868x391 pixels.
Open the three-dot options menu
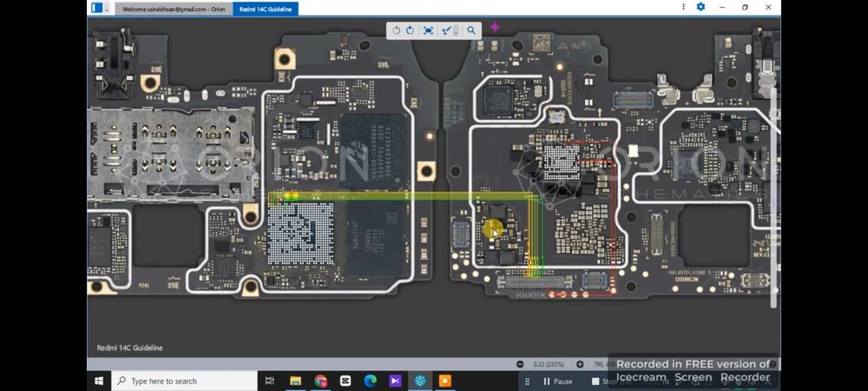point(684,7)
